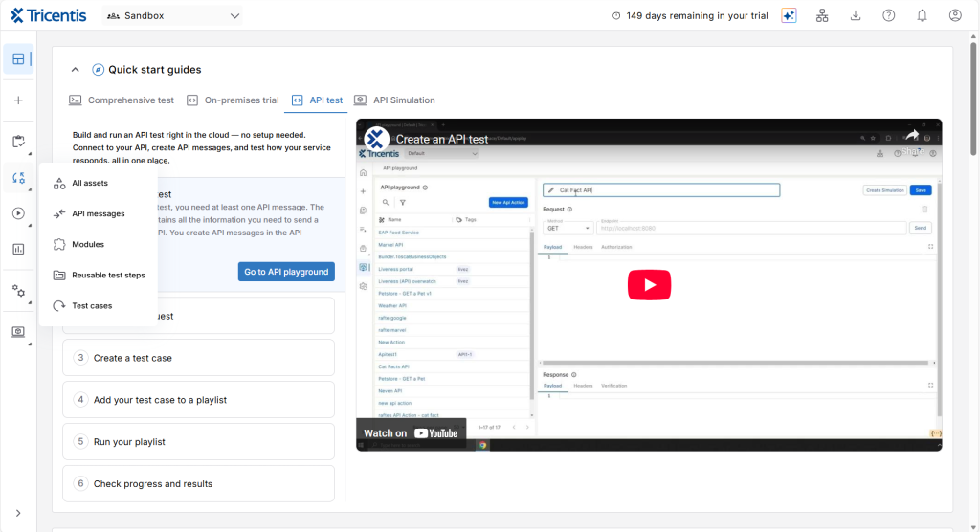Select API messages in flyout menu
The height and width of the screenshot is (532, 980).
coord(99,213)
